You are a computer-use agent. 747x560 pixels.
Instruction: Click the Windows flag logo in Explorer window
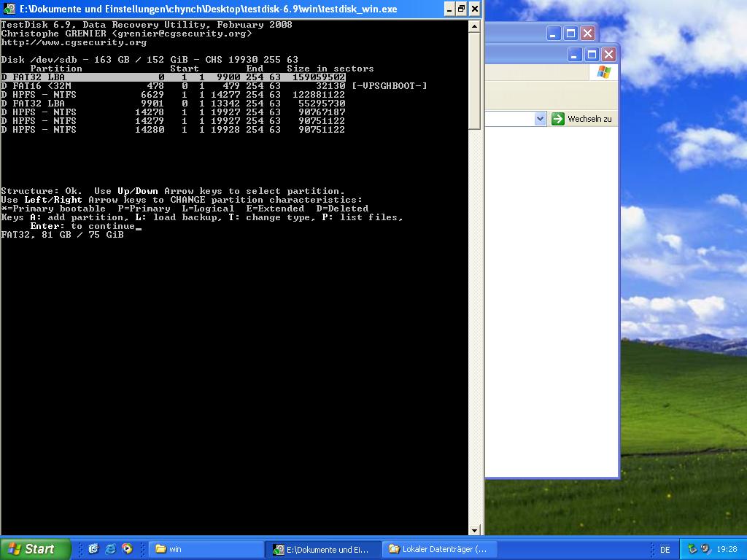603,72
